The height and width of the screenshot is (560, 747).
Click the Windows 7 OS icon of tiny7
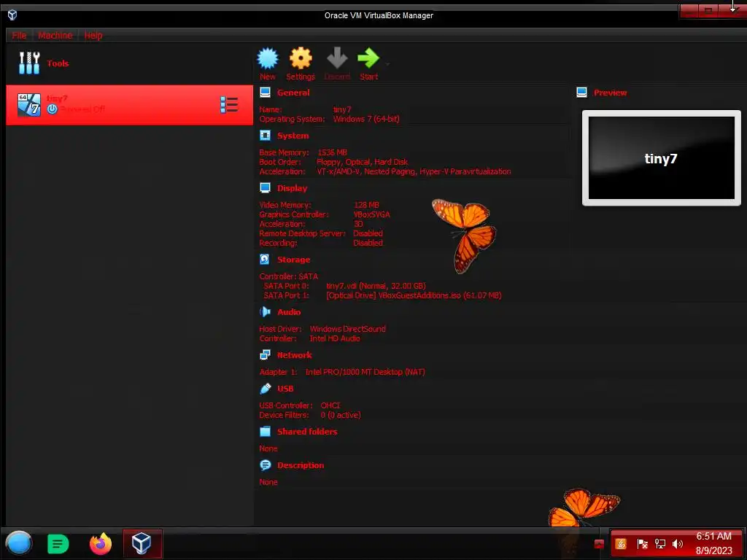pos(29,105)
